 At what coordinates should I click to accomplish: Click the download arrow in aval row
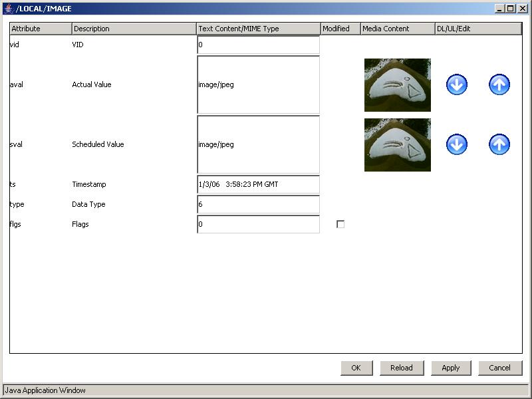(x=457, y=84)
